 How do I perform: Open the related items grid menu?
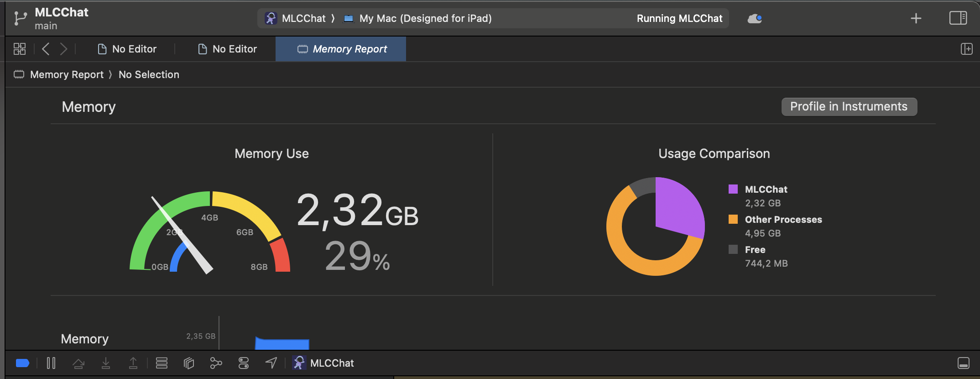[20, 49]
